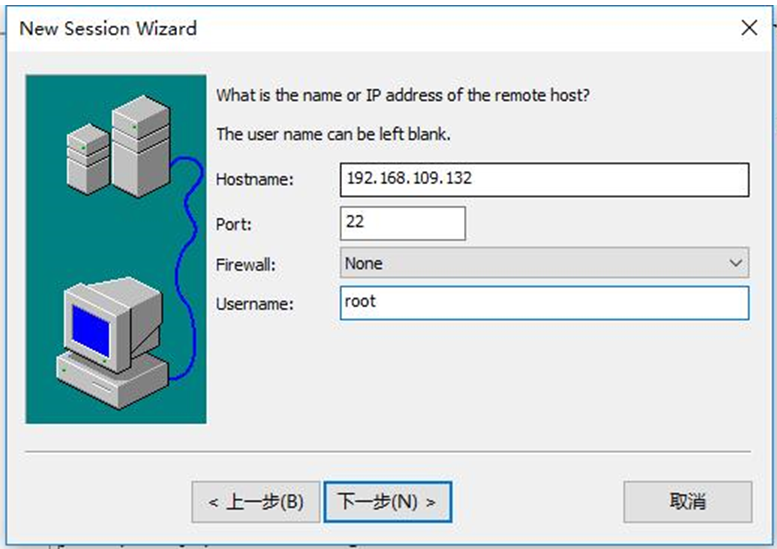Click the remote host question text

[403, 95]
